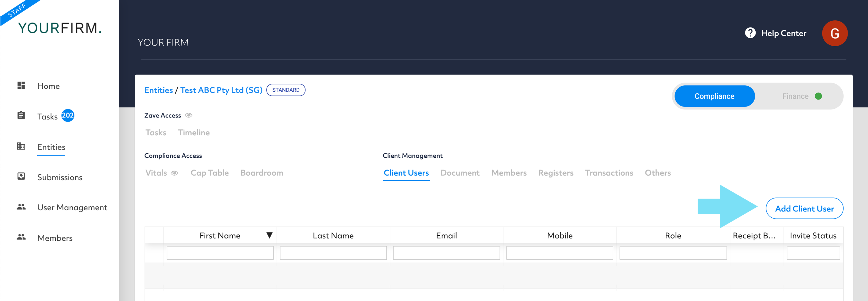Open the Tasks tab under Zave Access
The height and width of the screenshot is (301, 868).
click(156, 133)
